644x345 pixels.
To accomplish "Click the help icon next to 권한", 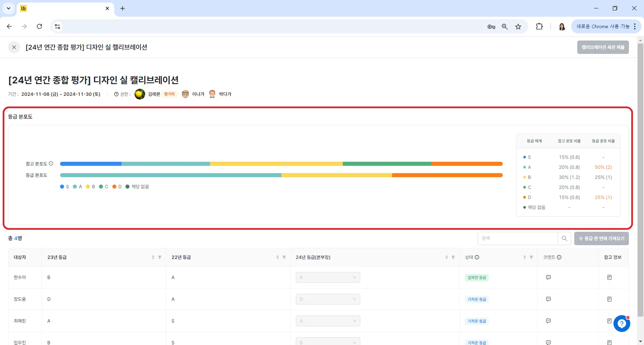I will 116,94.
